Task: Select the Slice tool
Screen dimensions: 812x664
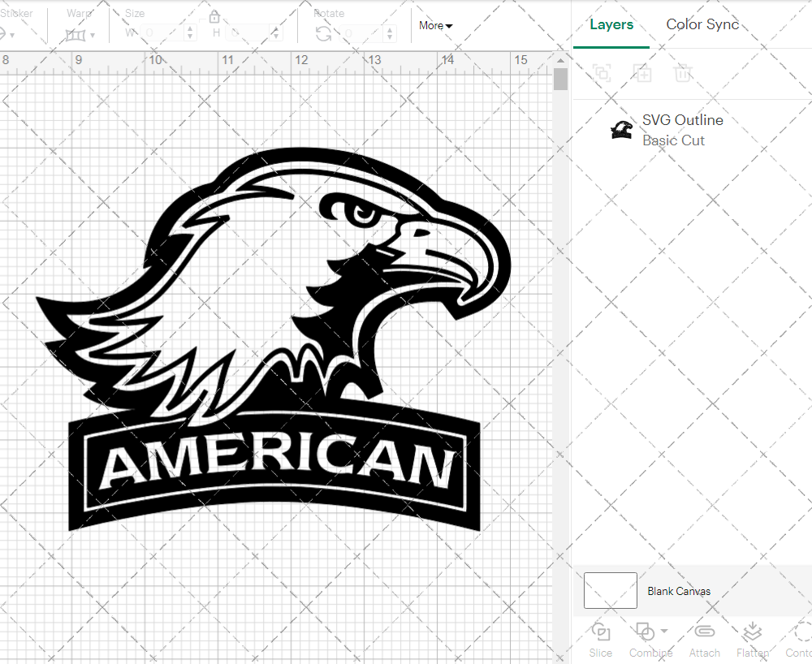Action: coord(600,639)
